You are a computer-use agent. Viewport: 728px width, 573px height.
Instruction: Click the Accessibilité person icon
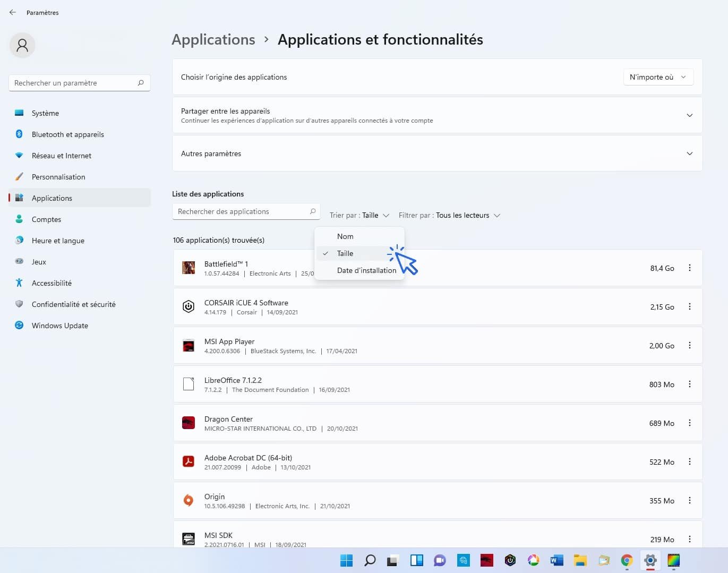click(19, 283)
